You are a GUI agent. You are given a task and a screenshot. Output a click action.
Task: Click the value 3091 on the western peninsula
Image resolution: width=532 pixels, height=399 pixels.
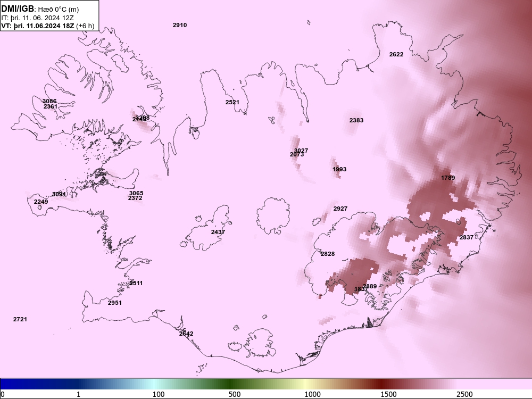click(x=59, y=194)
